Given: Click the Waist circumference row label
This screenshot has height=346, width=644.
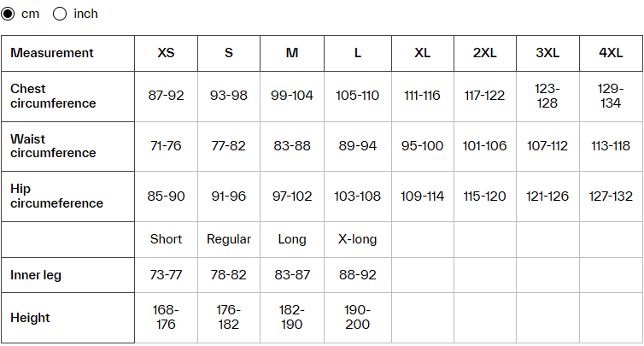Looking at the screenshot, I should coord(53,146).
